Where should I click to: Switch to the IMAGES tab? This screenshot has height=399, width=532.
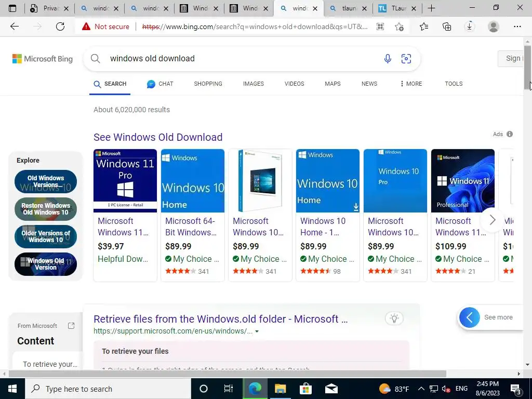(x=254, y=84)
